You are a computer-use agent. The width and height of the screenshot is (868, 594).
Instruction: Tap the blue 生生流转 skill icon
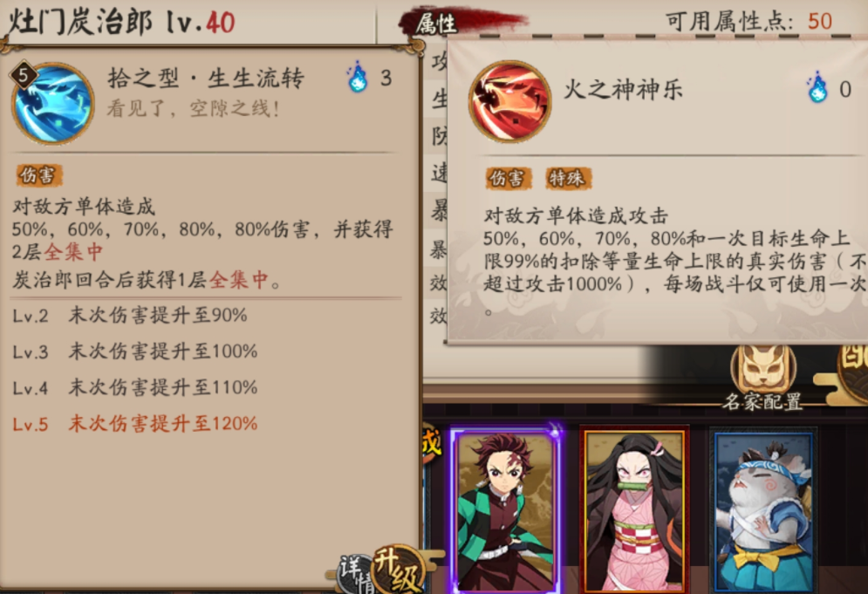click(x=53, y=103)
